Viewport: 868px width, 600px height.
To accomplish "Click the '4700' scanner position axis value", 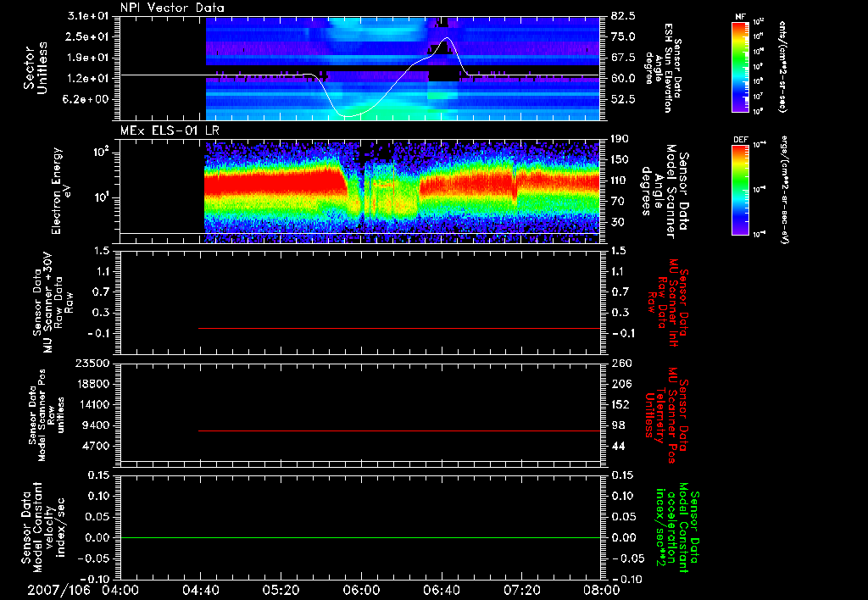I will [x=96, y=446].
